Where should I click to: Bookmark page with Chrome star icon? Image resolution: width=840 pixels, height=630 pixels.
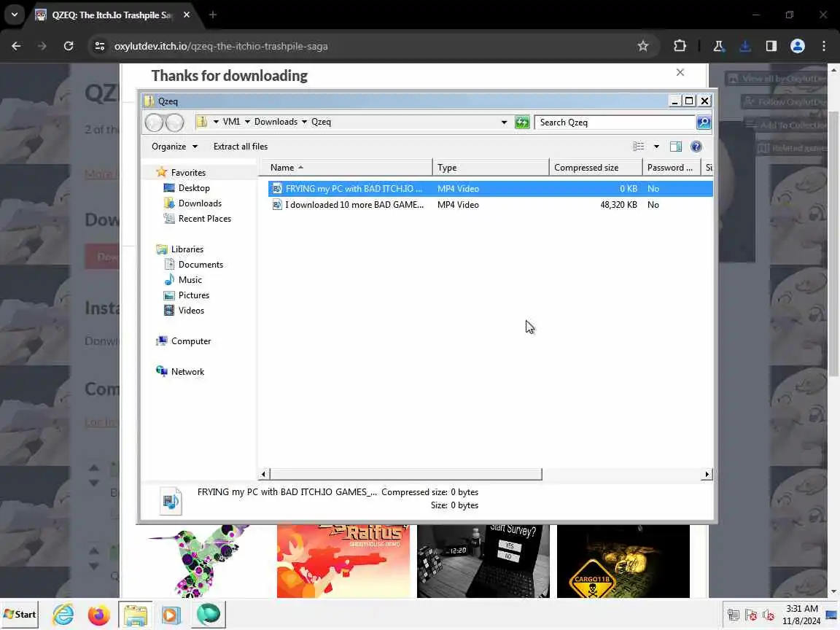pyautogui.click(x=643, y=46)
